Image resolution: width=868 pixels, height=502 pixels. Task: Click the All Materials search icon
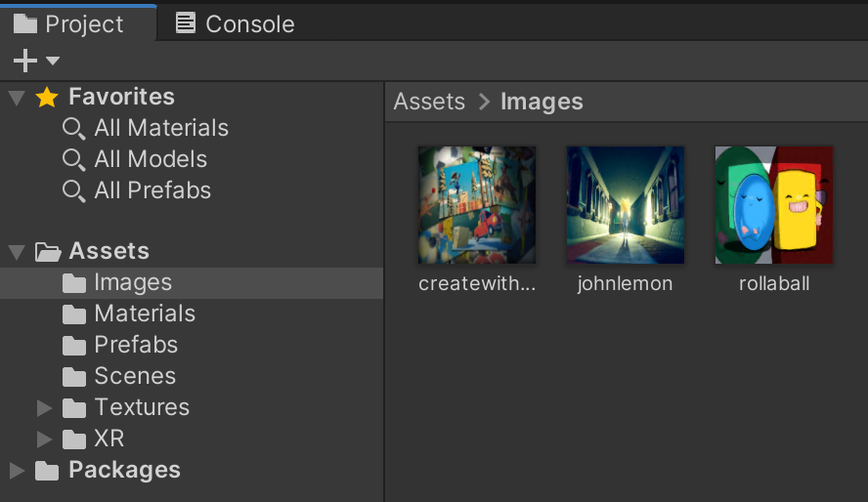click(x=74, y=128)
